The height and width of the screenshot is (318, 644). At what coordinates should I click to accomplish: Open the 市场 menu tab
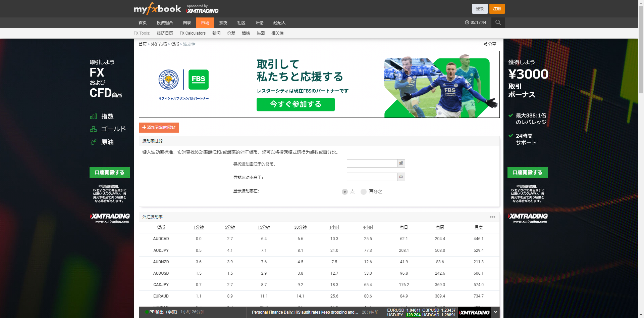pyautogui.click(x=205, y=23)
